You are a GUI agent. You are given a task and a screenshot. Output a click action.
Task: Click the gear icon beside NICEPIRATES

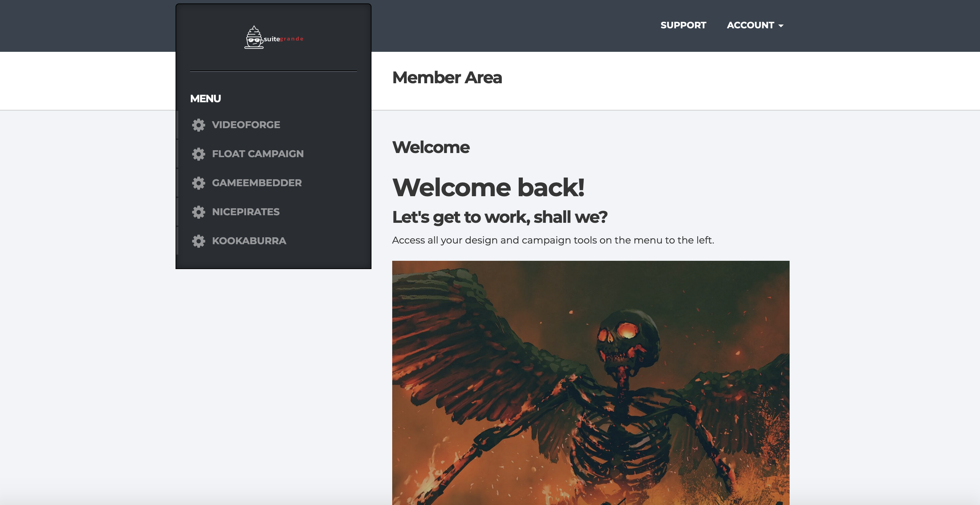click(x=198, y=212)
